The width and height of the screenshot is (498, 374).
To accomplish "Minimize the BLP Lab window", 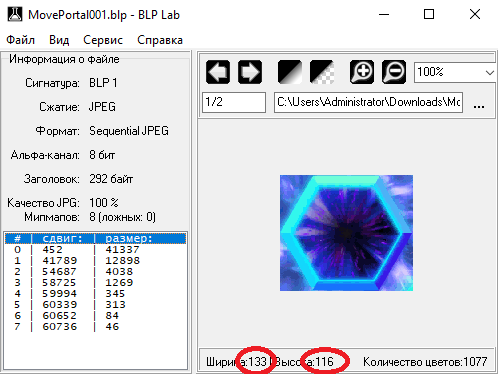I will point(384,15).
